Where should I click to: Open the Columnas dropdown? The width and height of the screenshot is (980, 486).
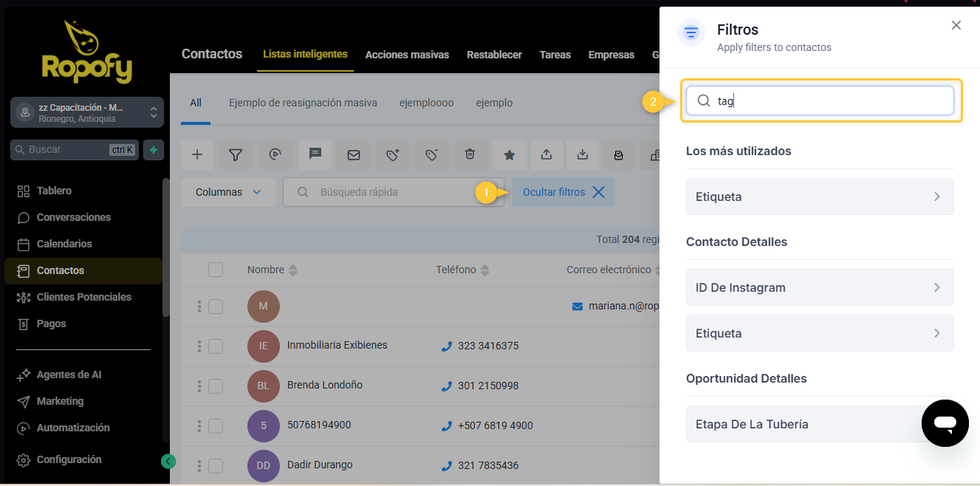228,192
